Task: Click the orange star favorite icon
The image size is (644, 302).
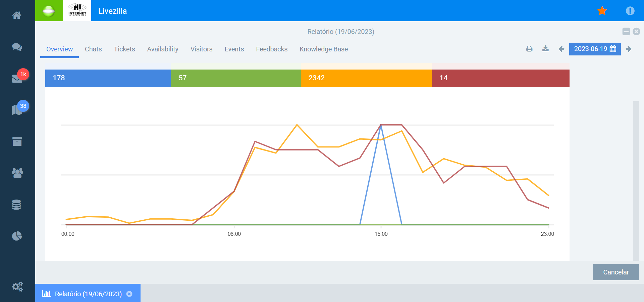Action: pyautogui.click(x=602, y=11)
